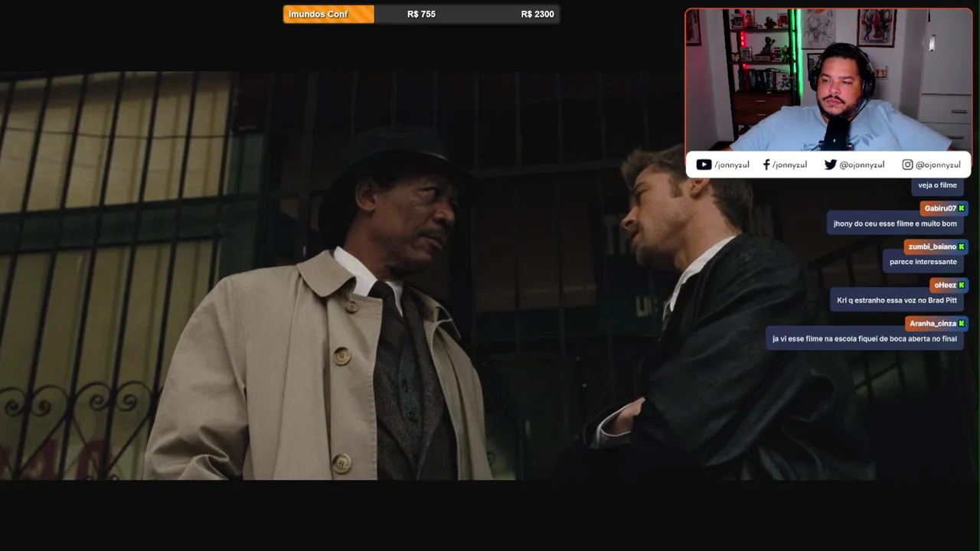Click the badge next to oHeez

pos(962,285)
